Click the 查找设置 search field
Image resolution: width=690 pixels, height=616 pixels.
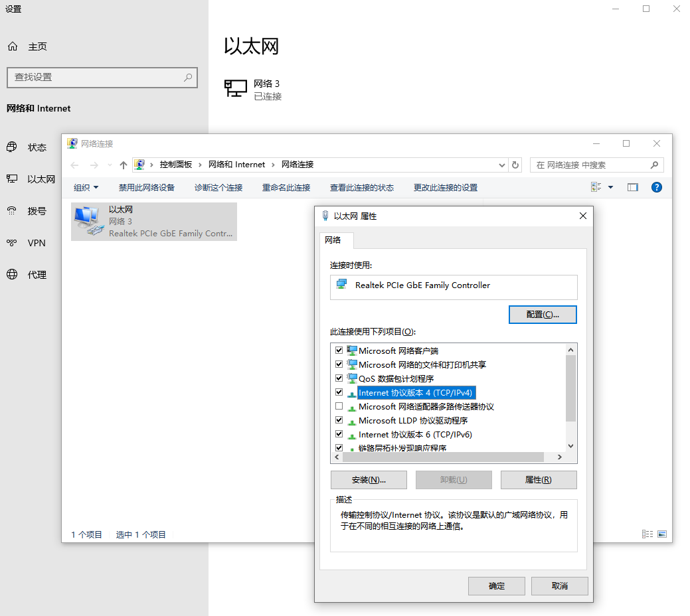tap(96, 77)
